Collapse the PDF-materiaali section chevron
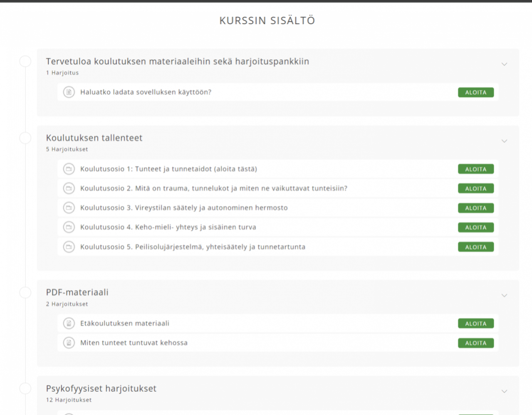The width and height of the screenshot is (532, 415). click(x=504, y=296)
